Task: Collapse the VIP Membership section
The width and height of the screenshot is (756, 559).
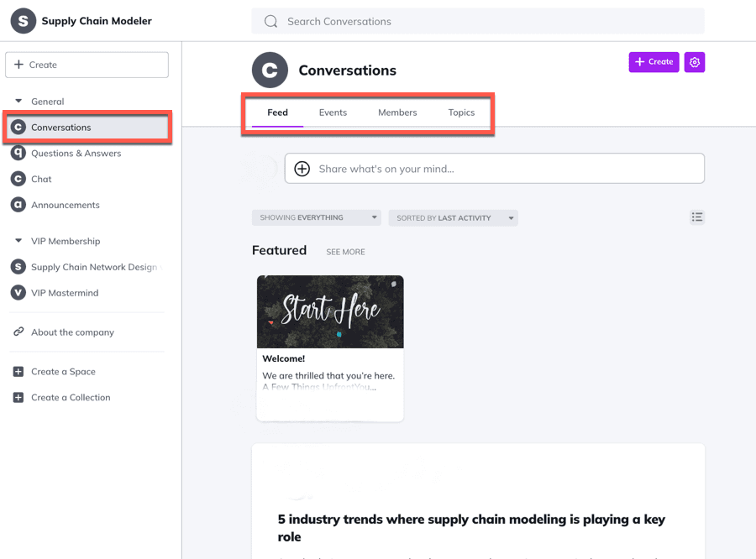Action: click(18, 241)
